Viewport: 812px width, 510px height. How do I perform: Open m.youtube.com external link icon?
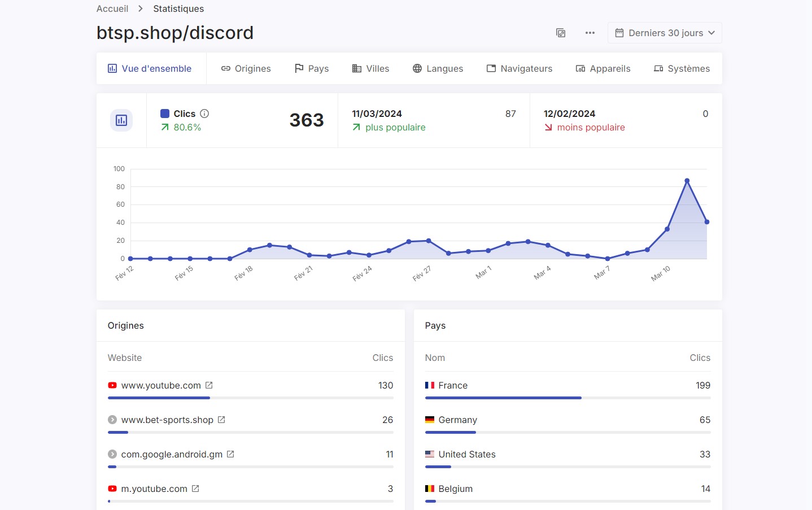(195, 489)
